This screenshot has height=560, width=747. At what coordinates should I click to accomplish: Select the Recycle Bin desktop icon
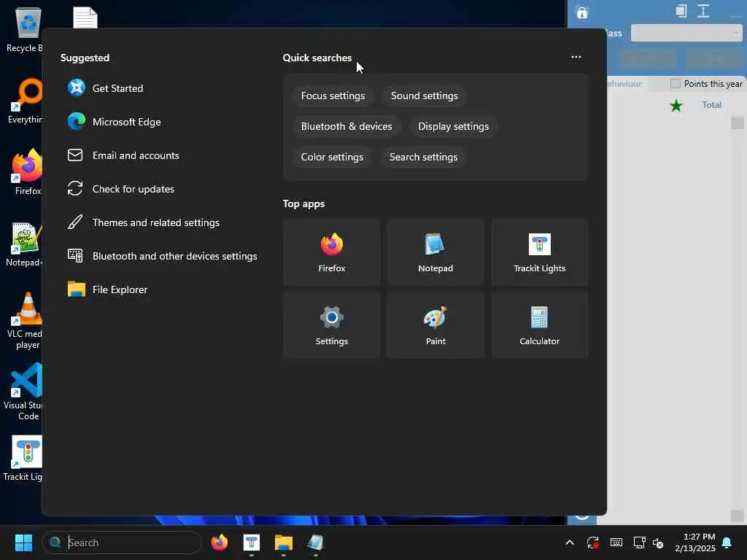click(25, 30)
